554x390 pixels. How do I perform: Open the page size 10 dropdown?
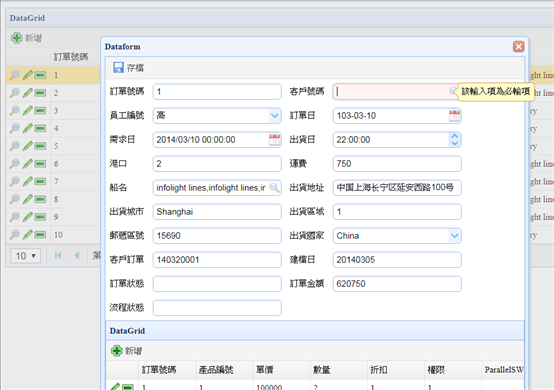click(x=25, y=255)
